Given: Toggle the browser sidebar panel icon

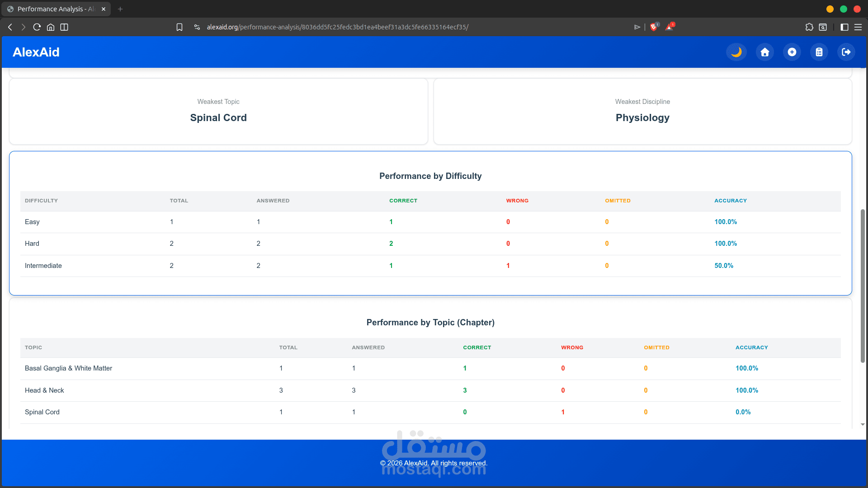Looking at the screenshot, I should [844, 27].
